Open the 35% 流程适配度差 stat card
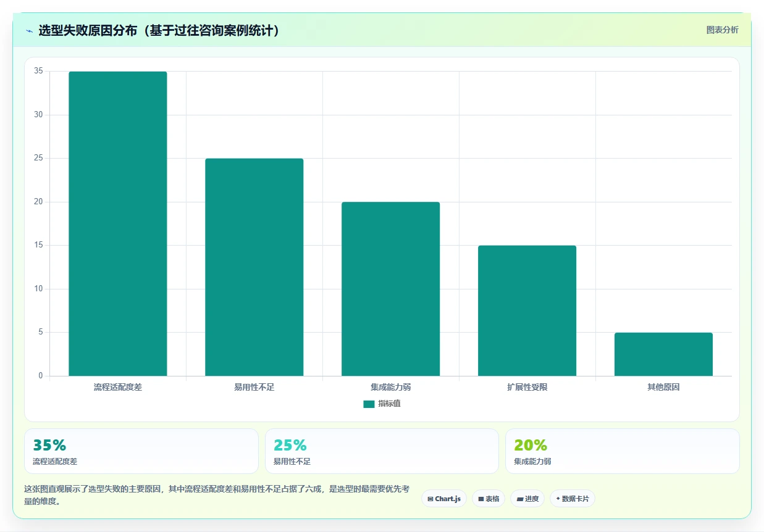This screenshot has width=764, height=532. point(141,451)
